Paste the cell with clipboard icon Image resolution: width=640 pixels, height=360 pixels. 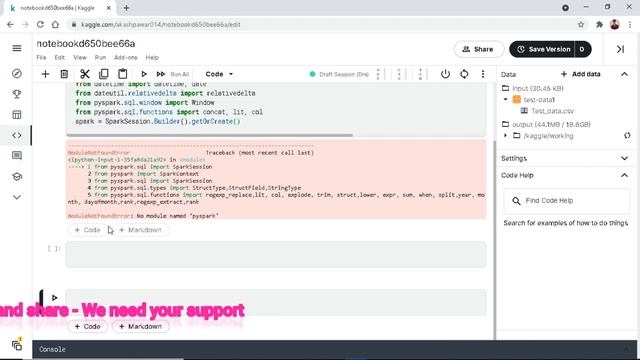122,74
